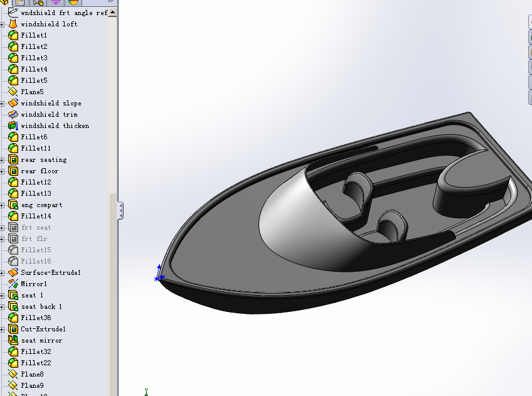This screenshot has height=396, width=532.
Task: Click the eng compart feature icon
Action: tap(13, 205)
